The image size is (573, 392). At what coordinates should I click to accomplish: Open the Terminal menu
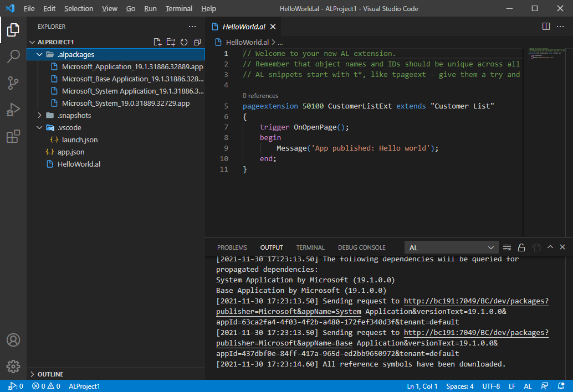[x=178, y=8]
